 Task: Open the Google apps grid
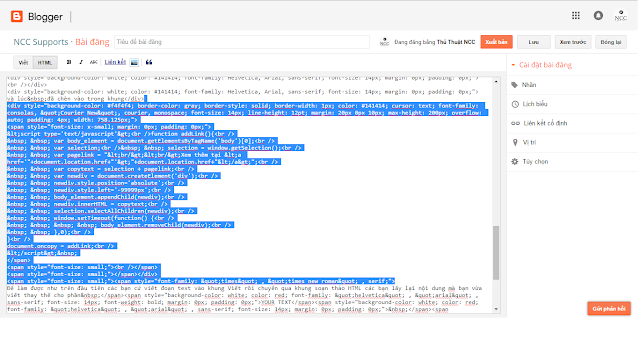point(576,16)
